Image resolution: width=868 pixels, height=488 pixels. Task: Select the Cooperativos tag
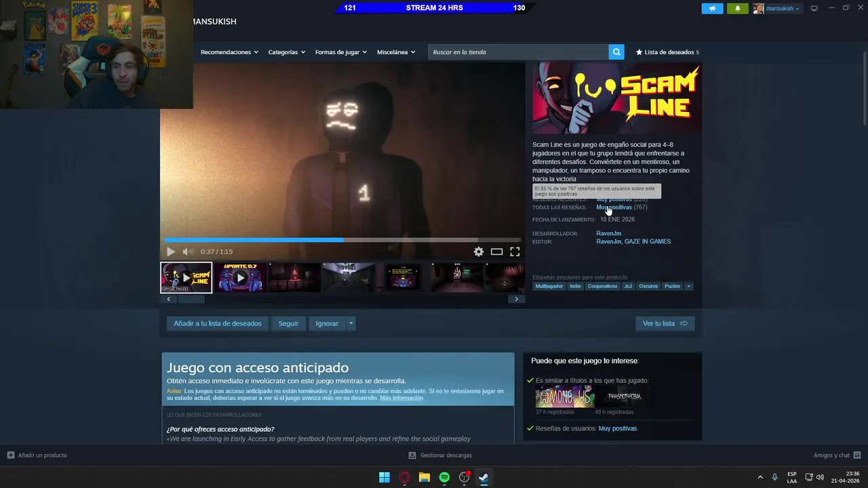click(x=603, y=286)
